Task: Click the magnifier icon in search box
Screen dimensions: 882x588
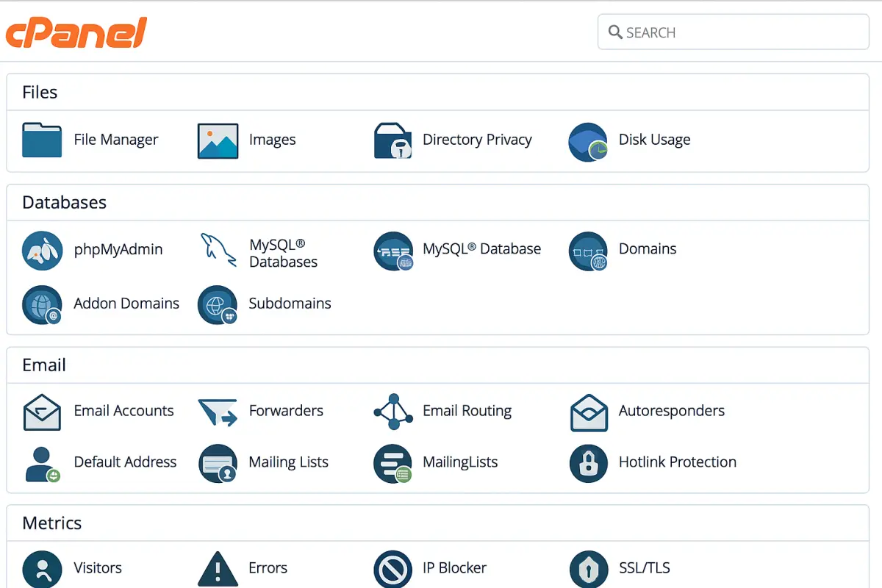Action: pyautogui.click(x=616, y=32)
